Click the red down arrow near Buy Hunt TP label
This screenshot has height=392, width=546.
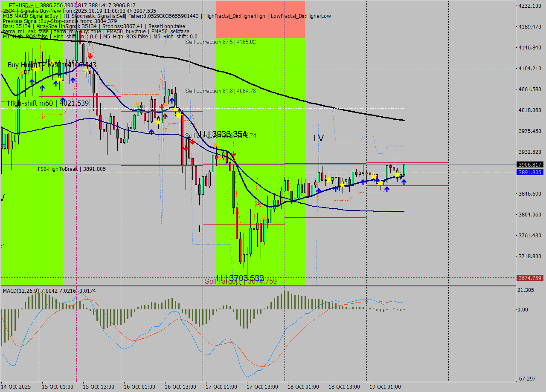[90, 56]
